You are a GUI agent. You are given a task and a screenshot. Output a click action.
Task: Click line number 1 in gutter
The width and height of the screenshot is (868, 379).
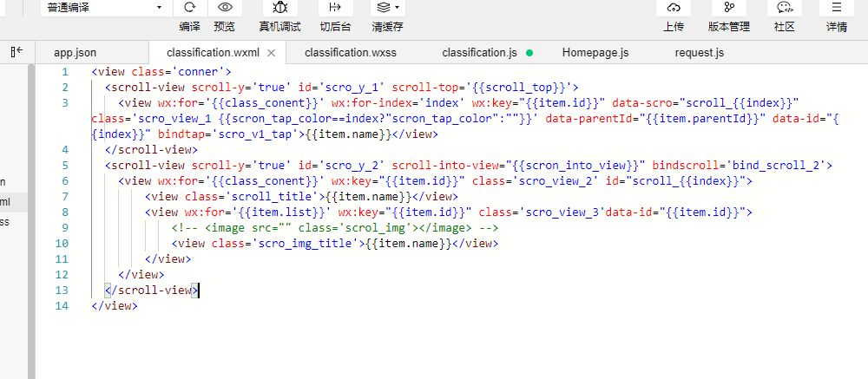point(65,72)
